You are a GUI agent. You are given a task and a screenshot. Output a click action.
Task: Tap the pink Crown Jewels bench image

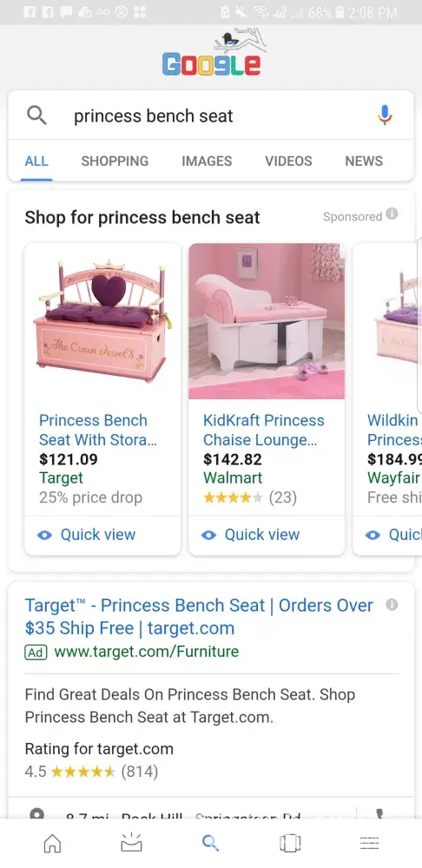(x=102, y=321)
